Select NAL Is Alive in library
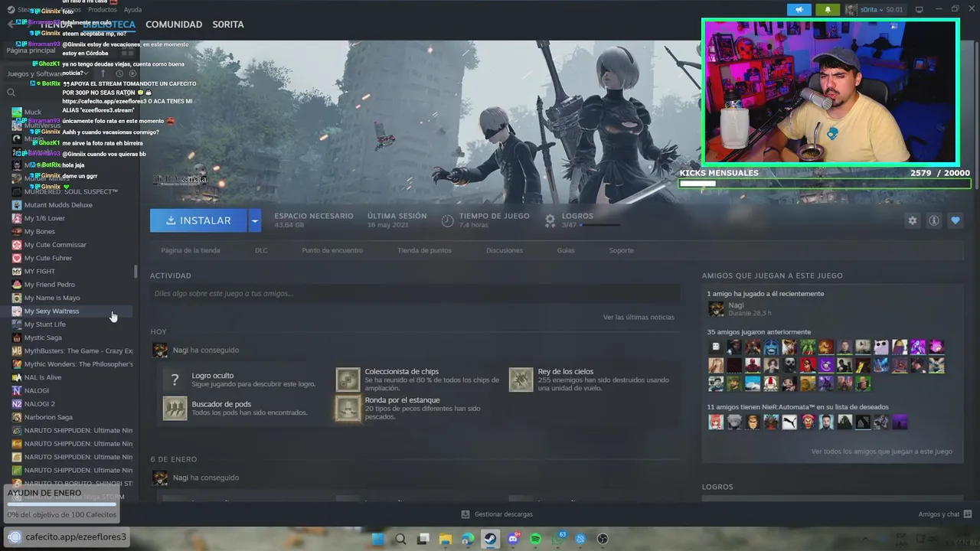The height and width of the screenshot is (551, 980). (43, 377)
